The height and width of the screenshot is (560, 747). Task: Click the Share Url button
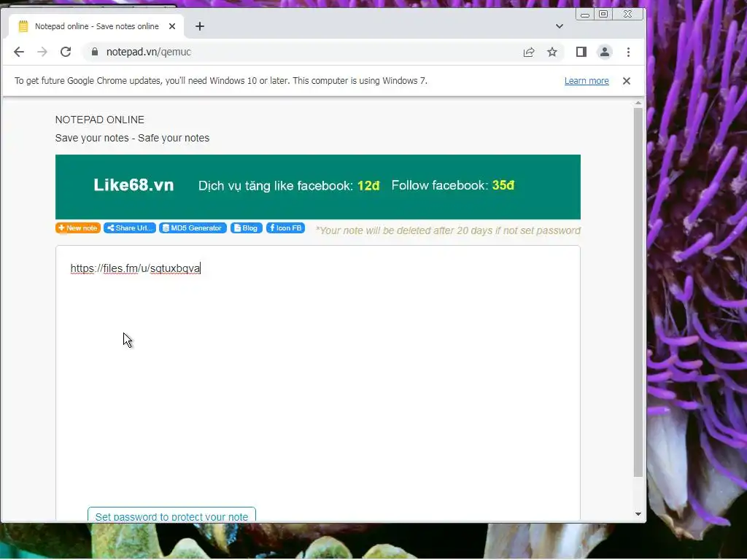tap(130, 228)
